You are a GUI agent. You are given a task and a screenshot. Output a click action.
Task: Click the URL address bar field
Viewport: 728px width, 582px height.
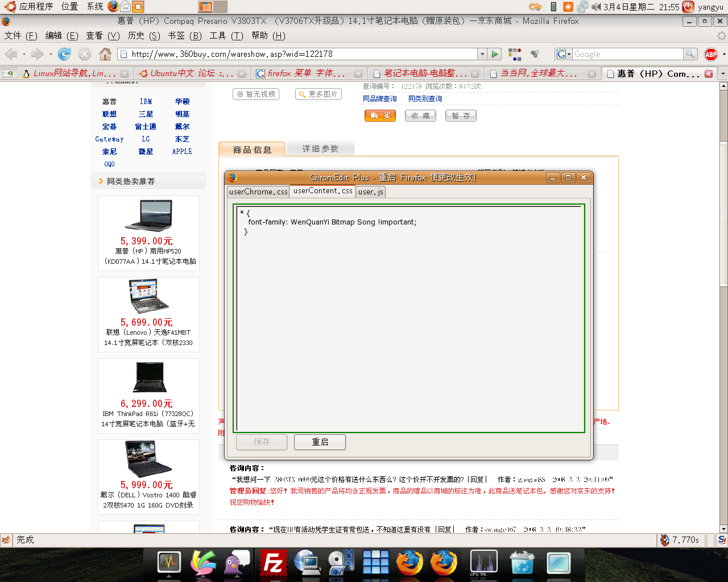coord(299,54)
